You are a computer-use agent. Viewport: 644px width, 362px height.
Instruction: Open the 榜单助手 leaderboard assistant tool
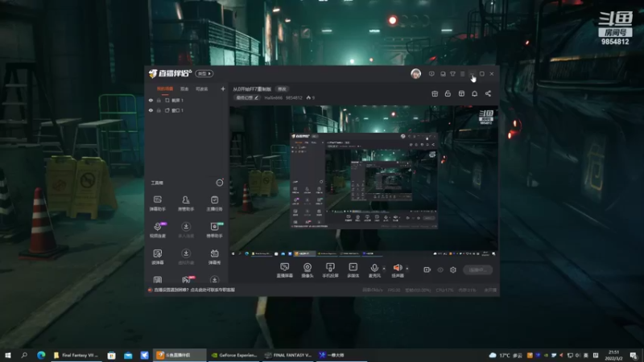click(214, 229)
